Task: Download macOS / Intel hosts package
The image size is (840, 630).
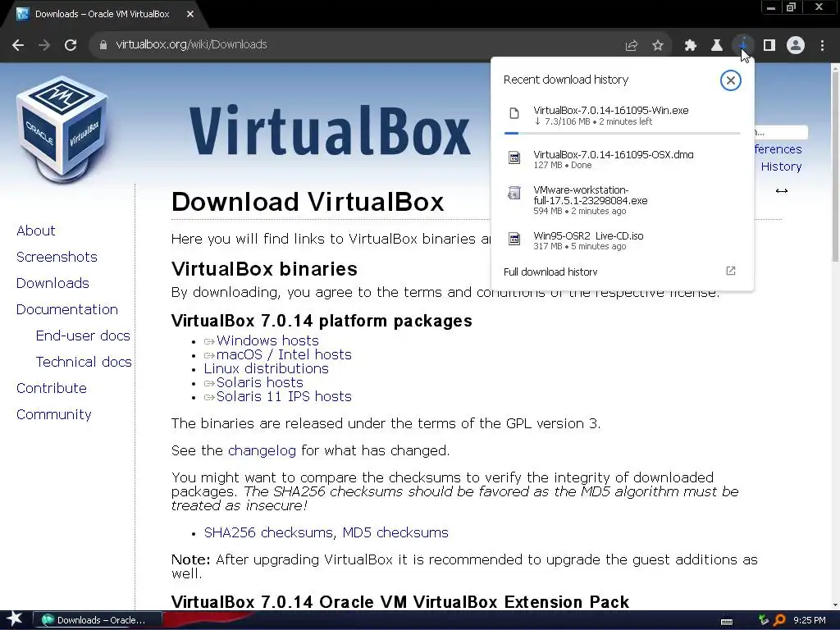Action: [x=284, y=354]
